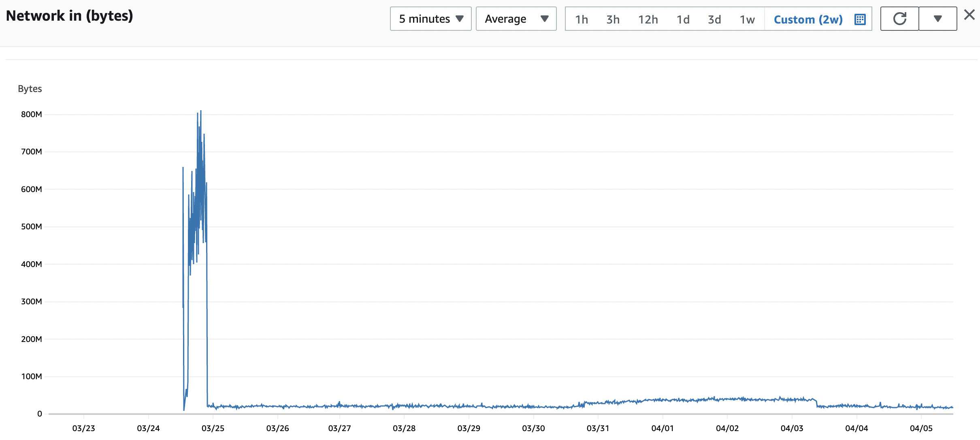Open the calendar icon next to Custom (2w)
The height and width of the screenshot is (440, 980).
pyautogui.click(x=859, y=19)
